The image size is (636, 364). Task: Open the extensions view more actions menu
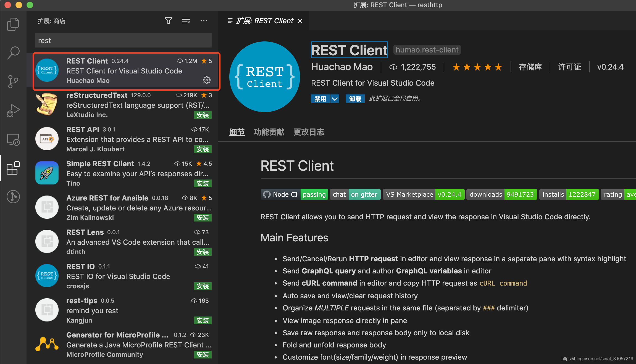pyautogui.click(x=204, y=21)
